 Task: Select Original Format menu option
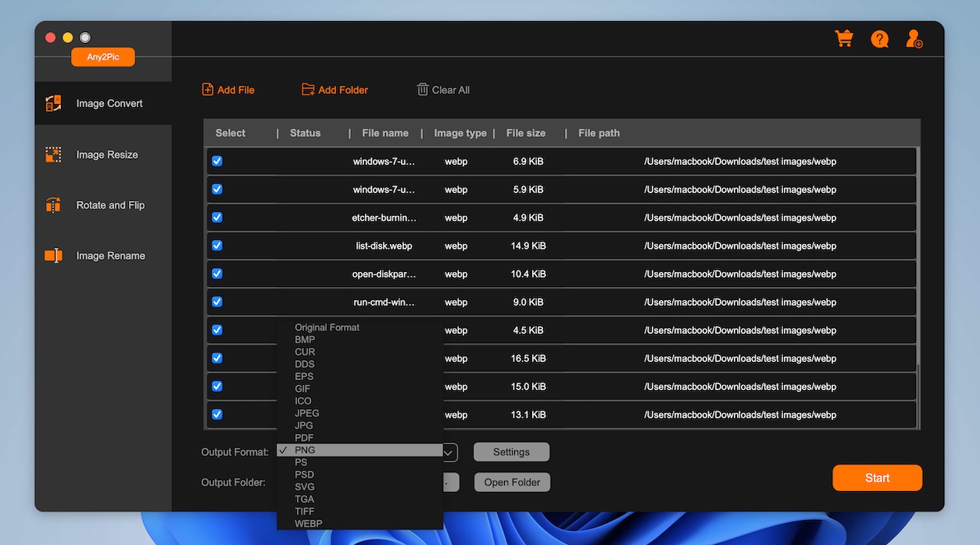point(327,328)
